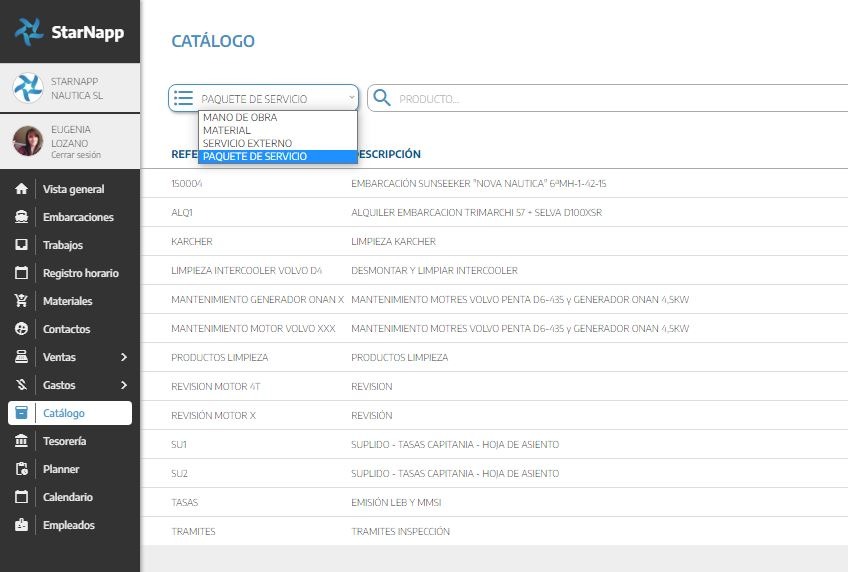Choose Material option in dropdown list
The height and width of the screenshot is (572, 848).
coord(227,131)
